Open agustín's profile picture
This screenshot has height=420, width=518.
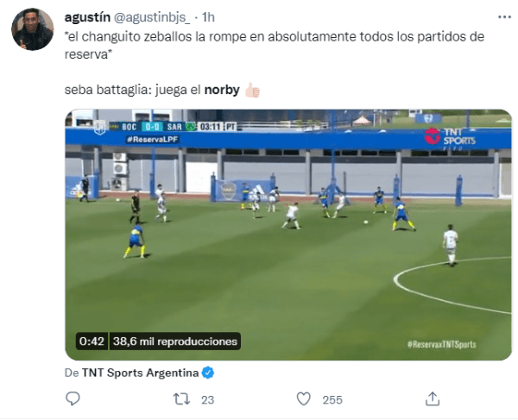pos(33,29)
